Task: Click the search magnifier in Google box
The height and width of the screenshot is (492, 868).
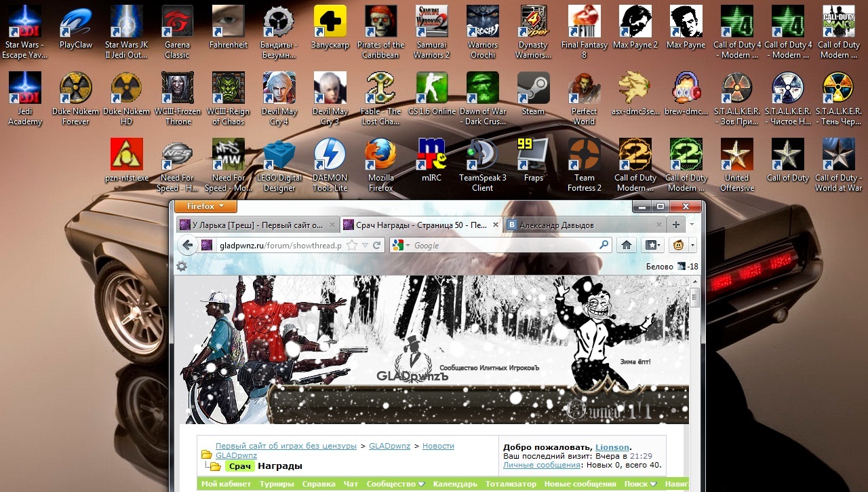Action: point(604,245)
